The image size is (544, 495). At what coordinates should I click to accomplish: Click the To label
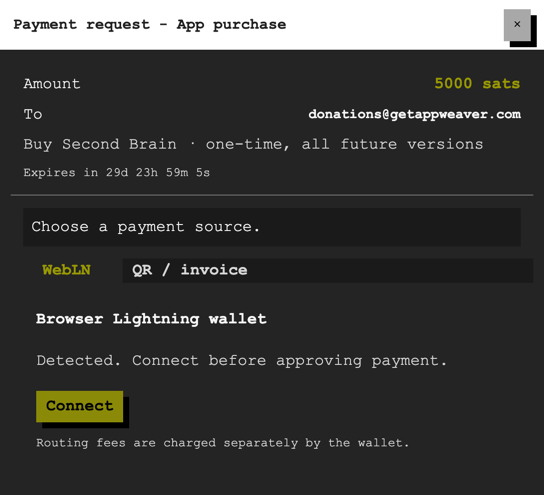pyautogui.click(x=33, y=114)
